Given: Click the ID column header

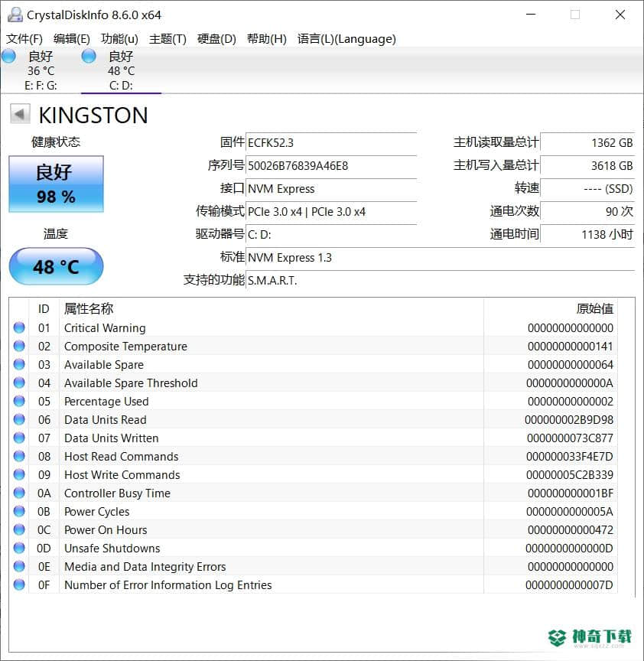Looking at the screenshot, I should [x=44, y=308].
